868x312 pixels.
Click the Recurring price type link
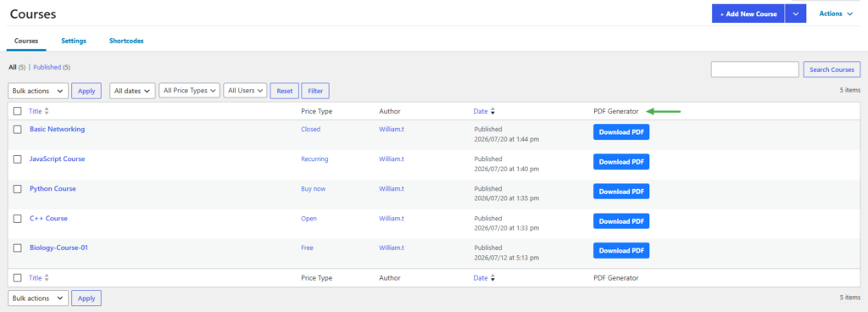pyautogui.click(x=314, y=159)
